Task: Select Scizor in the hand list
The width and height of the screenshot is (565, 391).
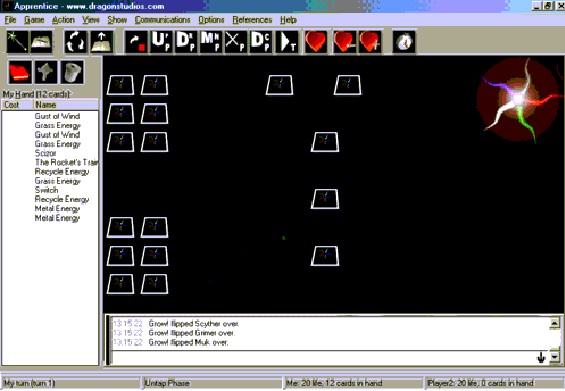Action: pyautogui.click(x=45, y=153)
